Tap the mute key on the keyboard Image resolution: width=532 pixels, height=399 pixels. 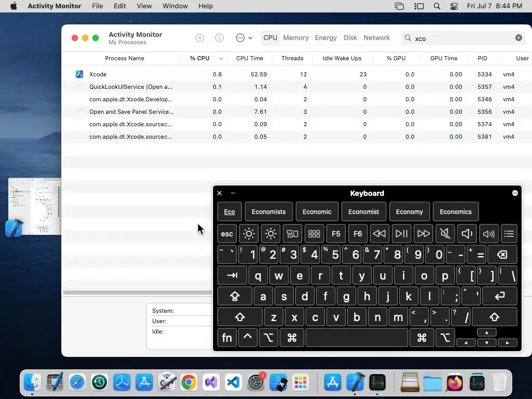pos(445,234)
